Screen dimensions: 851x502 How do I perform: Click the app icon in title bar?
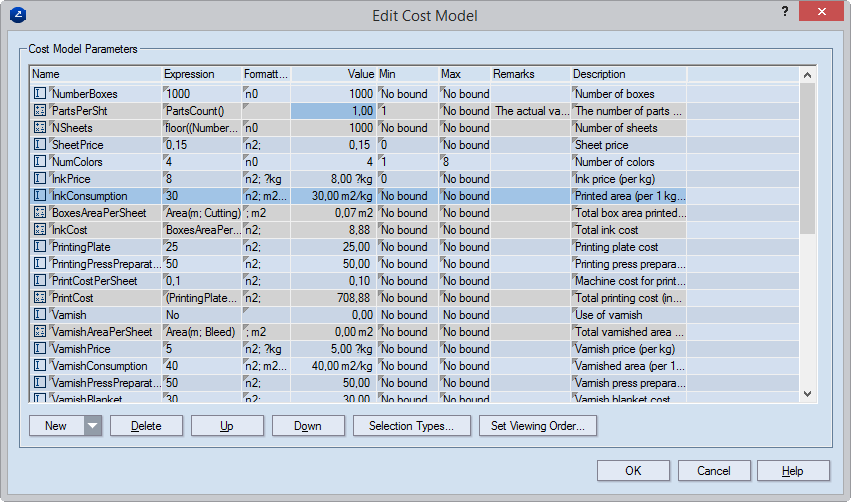tap(18, 15)
